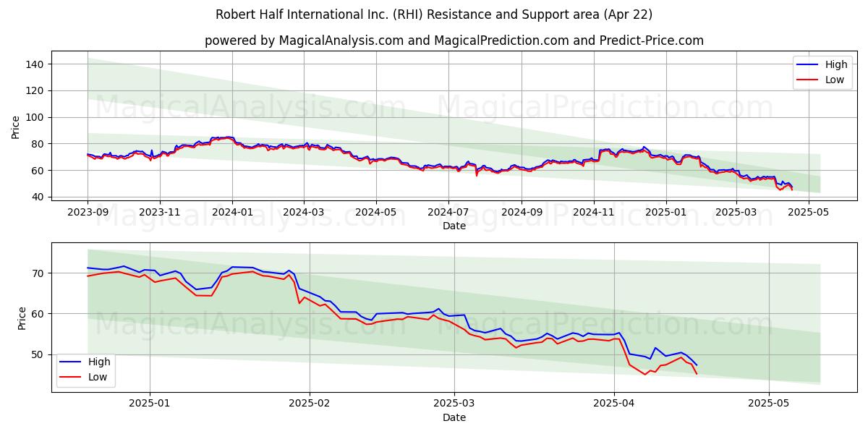Click the 'Price' axis title of top chart

[x=16, y=127]
